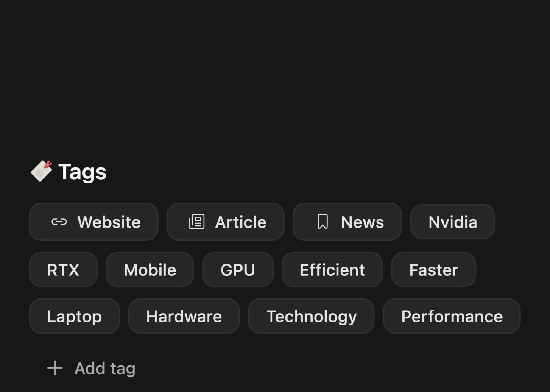Select the Efficient tag
The width and height of the screenshot is (550, 392).
coord(332,270)
